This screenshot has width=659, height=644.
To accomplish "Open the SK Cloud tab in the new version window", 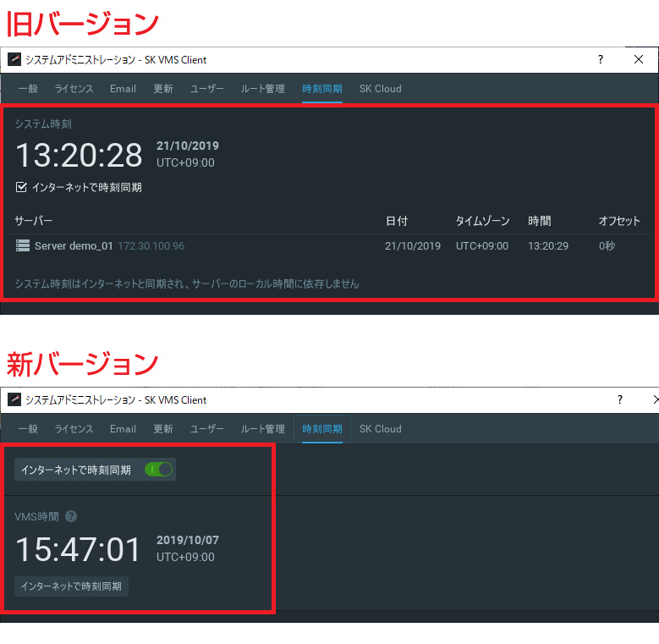I will pyautogui.click(x=381, y=429).
